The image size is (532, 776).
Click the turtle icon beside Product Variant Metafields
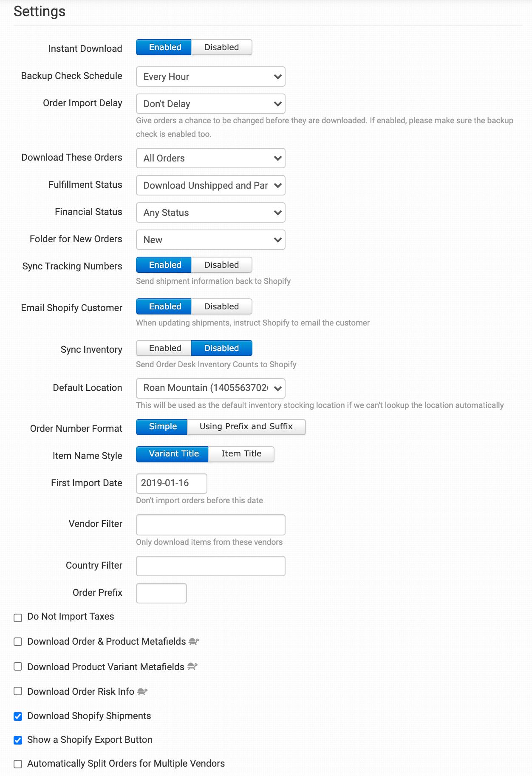[192, 666]
